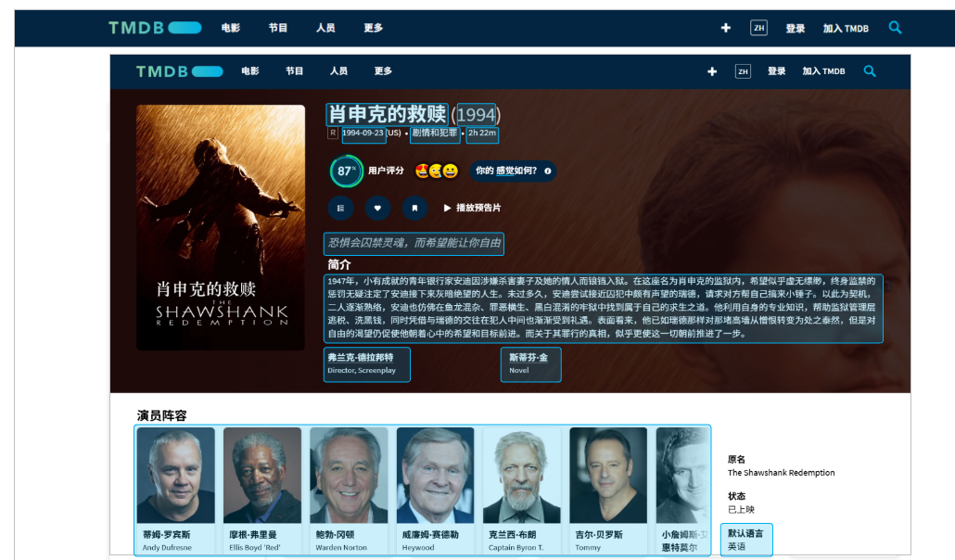Open the ZH language selector in outer header

[x=758, y=28]
